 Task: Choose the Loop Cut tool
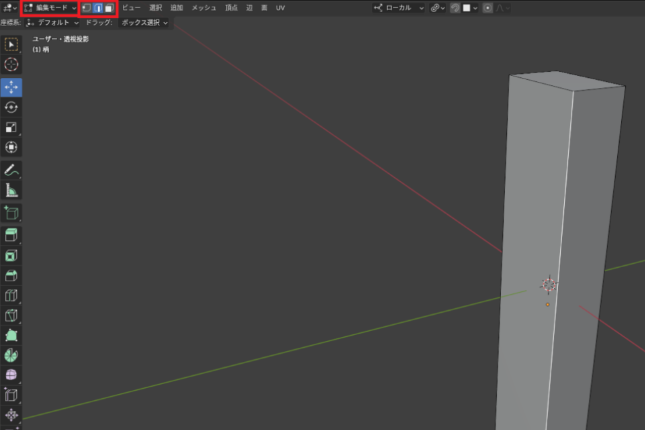tap(11, 296)
